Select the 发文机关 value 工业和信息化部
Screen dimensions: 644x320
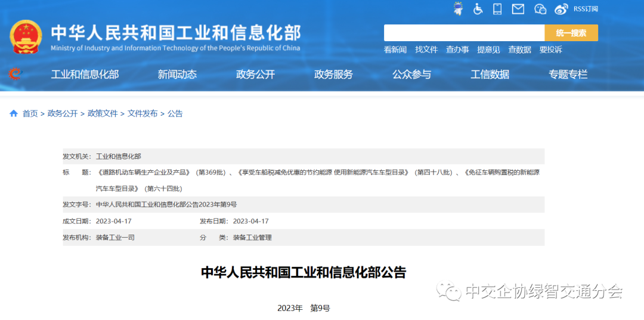tap(118, 156)
